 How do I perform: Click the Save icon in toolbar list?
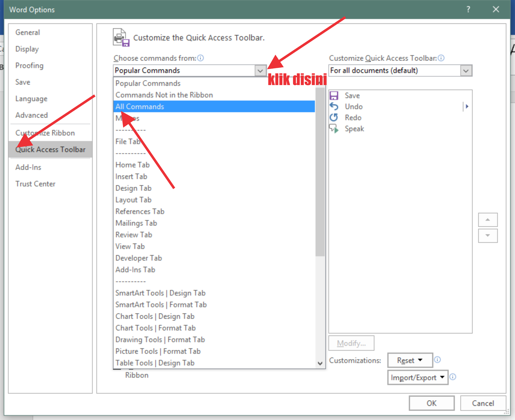coord(334,96)
